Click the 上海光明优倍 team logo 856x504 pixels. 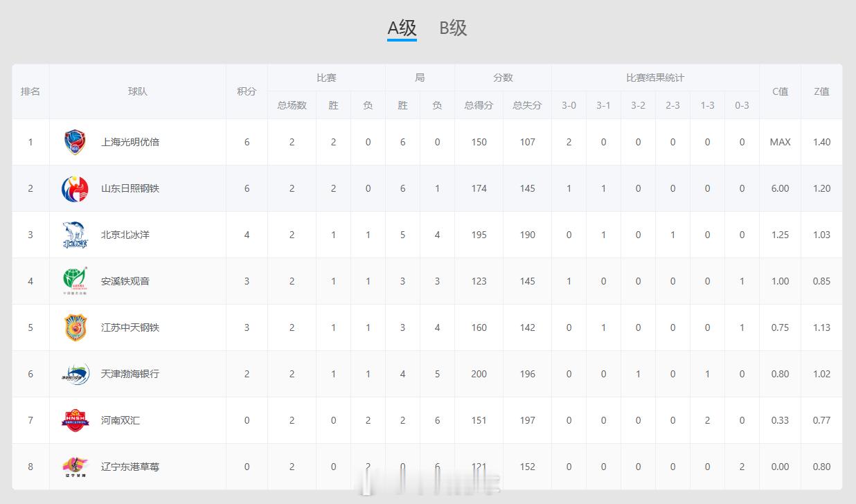tap(75, 142)
